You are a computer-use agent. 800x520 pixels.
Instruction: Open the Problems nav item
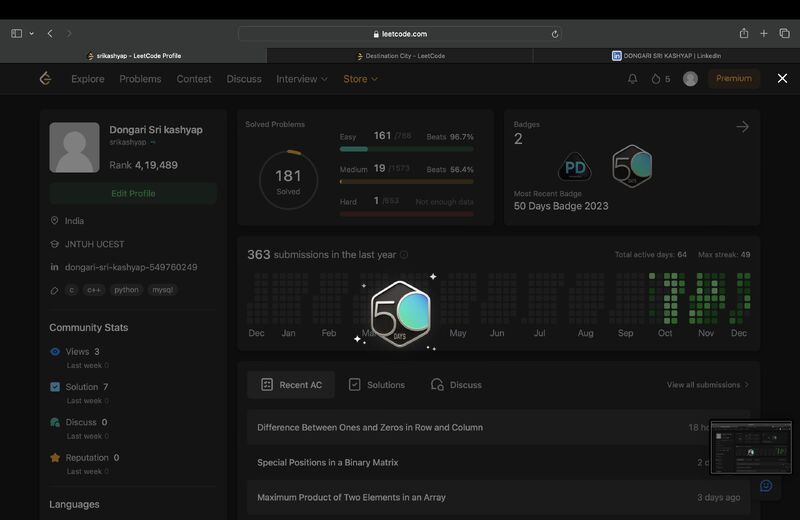(140, 79)
